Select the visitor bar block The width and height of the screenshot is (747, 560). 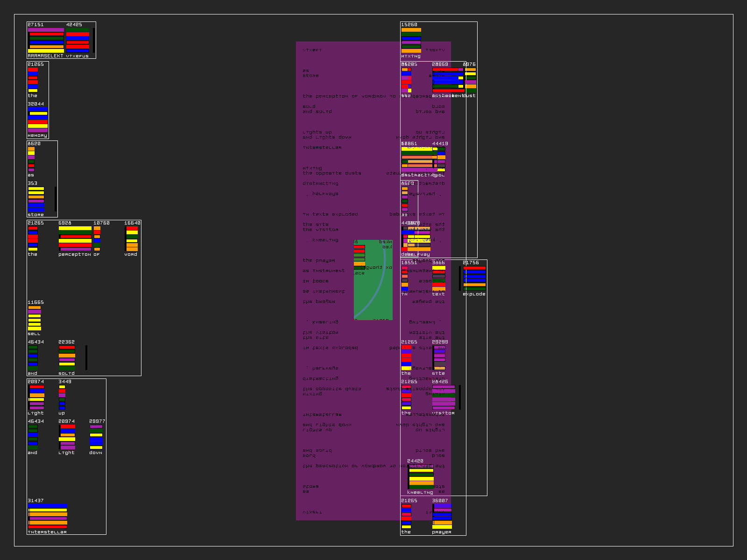(444, 398)
